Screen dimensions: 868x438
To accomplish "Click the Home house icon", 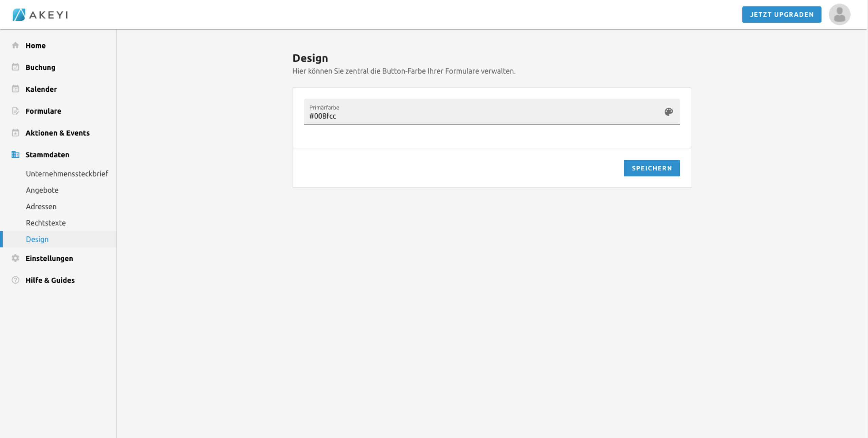I will 15,45.
